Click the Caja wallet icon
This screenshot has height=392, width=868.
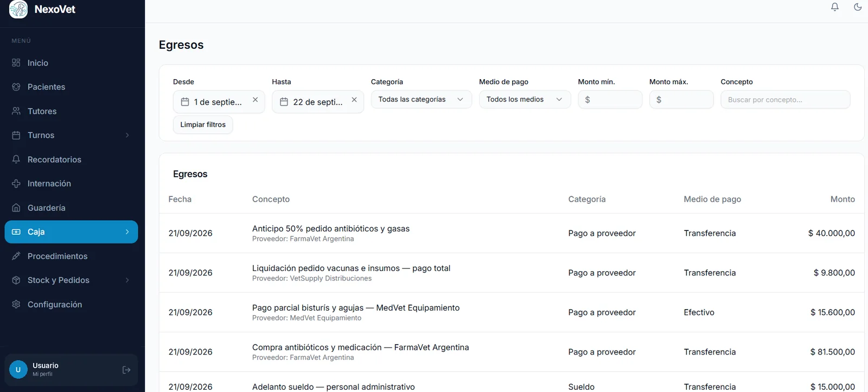point(16,232)
